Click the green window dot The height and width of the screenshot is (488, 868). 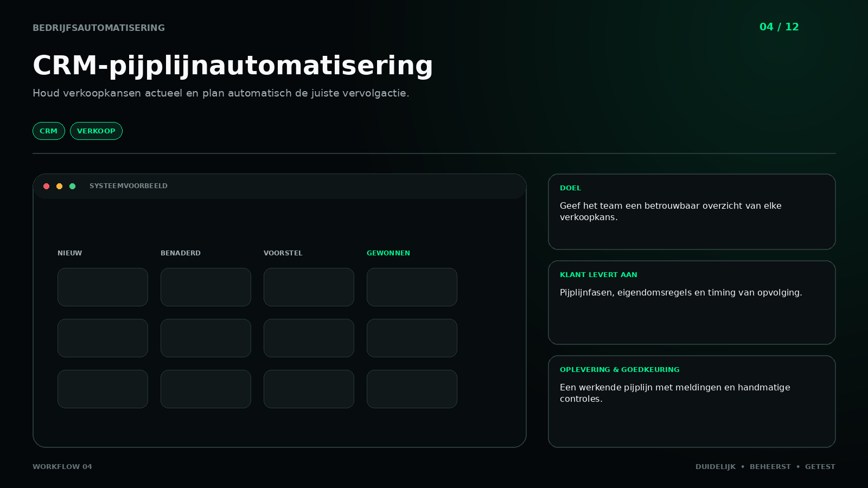pos(73,186)
